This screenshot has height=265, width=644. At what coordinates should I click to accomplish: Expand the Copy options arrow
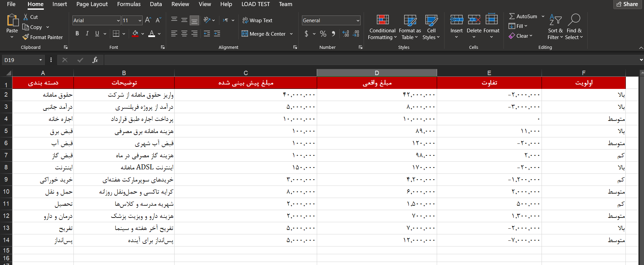[48, 27]
